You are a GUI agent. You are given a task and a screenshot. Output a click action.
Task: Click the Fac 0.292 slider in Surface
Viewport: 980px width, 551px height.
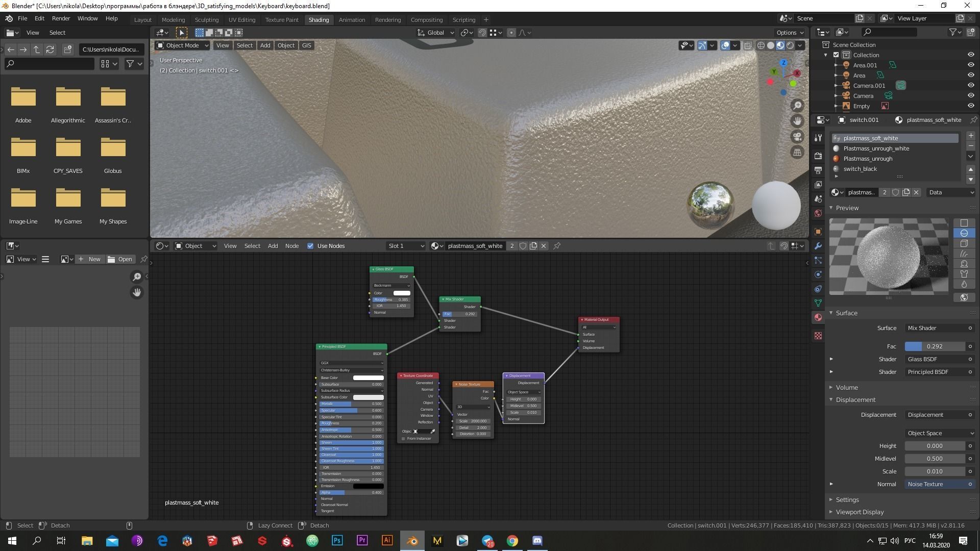pos(935,346)
